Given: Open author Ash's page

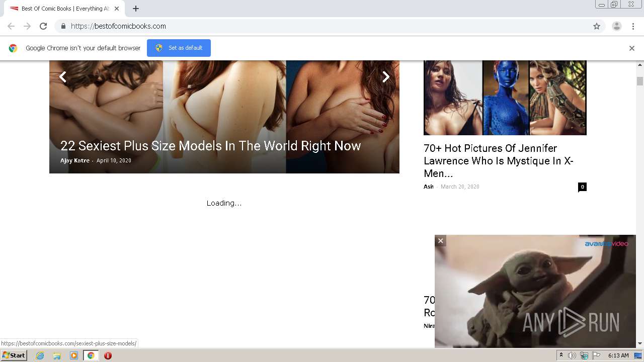Looking at the screenshot, I should (429, 187).
